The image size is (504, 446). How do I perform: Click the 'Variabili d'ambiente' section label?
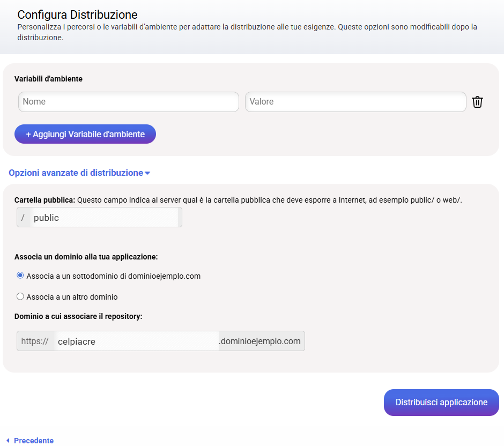[48, 79]
